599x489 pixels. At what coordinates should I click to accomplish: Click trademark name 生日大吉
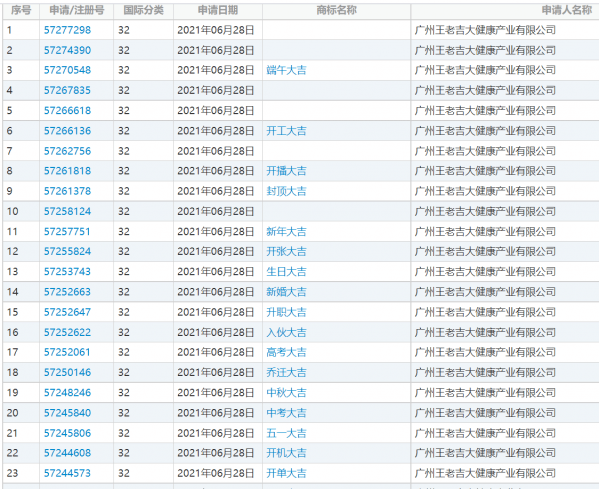(x=286, y=272)
